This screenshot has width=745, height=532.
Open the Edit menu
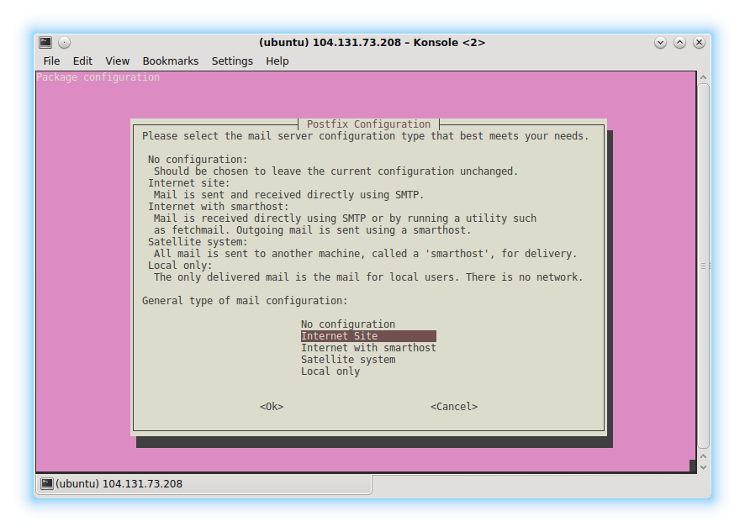pos(82,61)
